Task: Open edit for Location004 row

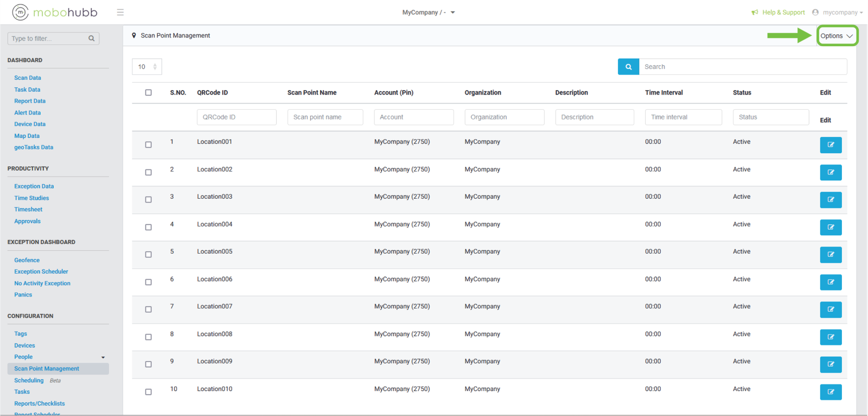Action: point(830,227)
